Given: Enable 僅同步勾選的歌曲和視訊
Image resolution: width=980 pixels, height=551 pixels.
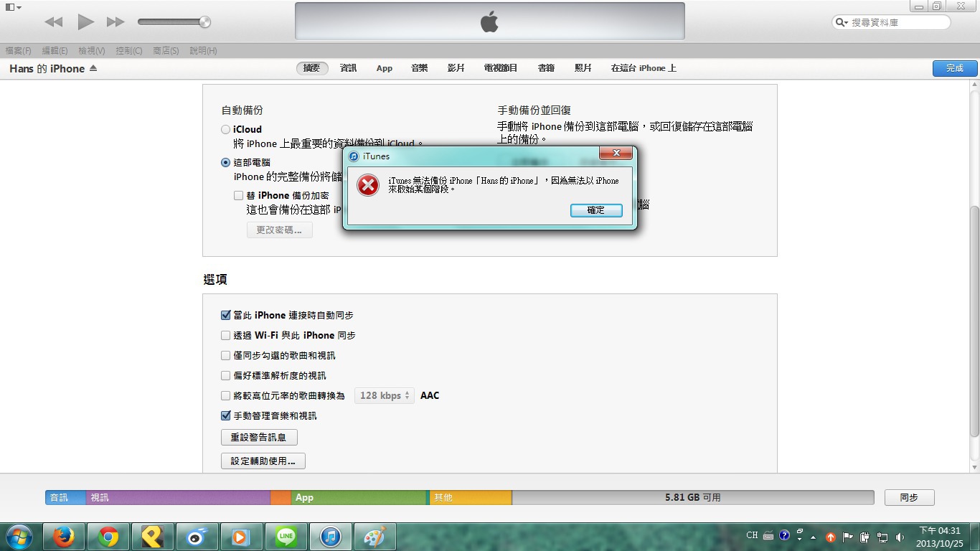Looking at the screenshot, I should (225, 356).
